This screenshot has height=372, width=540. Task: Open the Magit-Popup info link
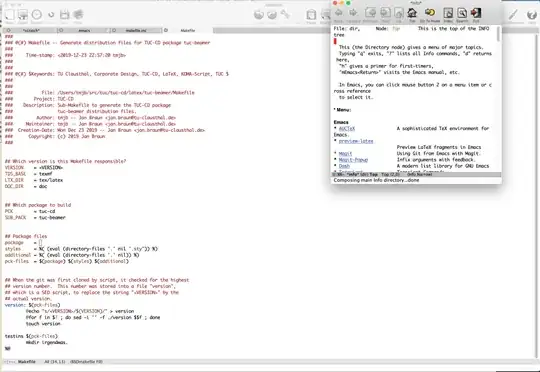click(353, 160)
